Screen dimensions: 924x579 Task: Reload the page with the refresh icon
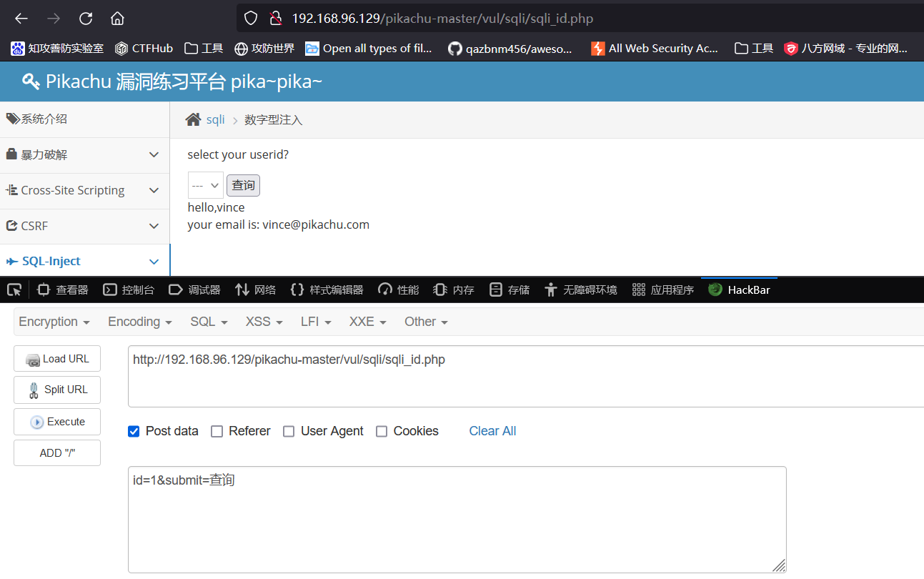tap(86, 19)
